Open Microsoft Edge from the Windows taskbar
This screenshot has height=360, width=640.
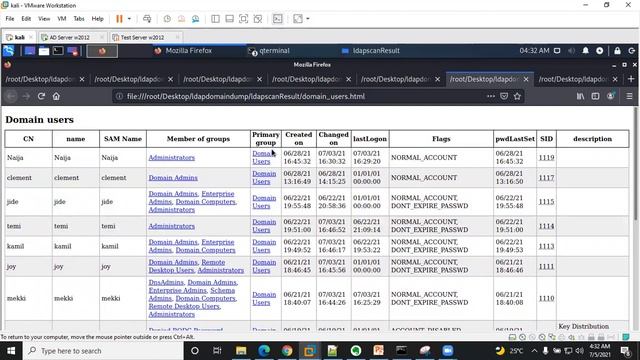(264, 351)
